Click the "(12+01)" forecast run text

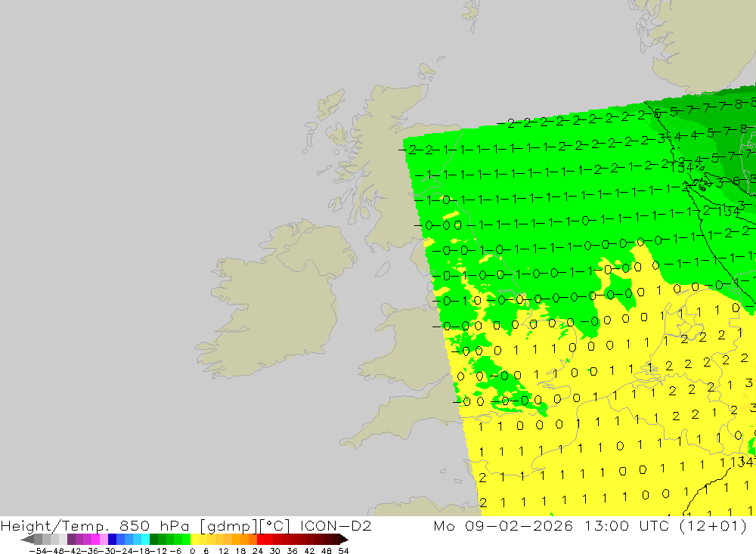pyautogui.click(x=713, y=525)
